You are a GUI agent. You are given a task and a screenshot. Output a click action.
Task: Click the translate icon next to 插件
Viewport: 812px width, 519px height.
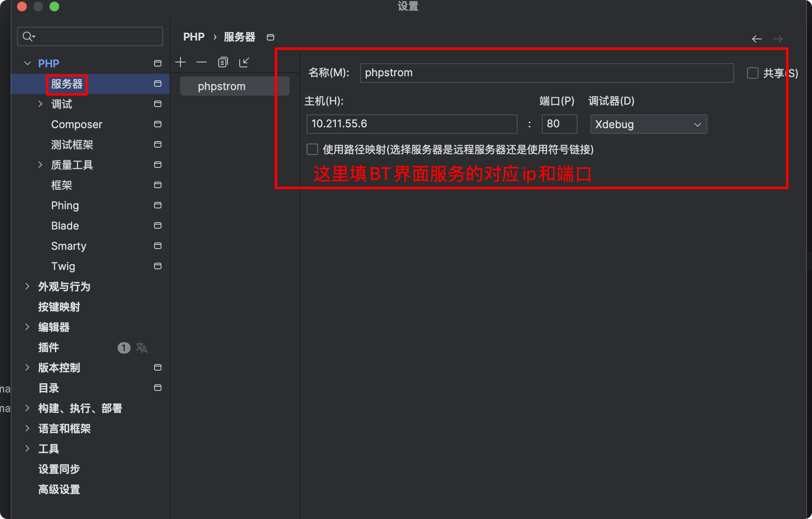[x=142, y=347]
